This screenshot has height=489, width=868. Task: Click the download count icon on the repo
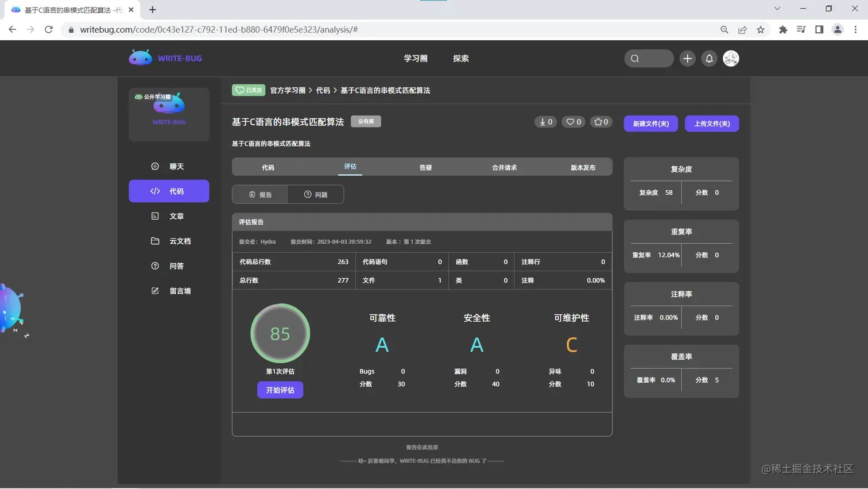click(x=542, y=122)
